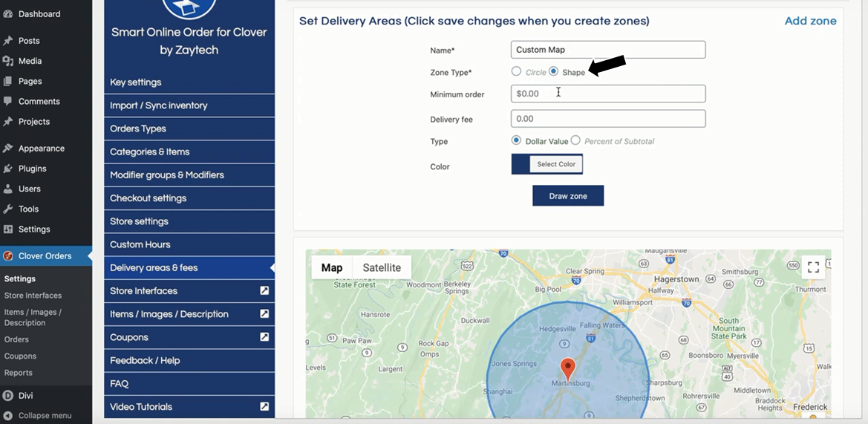Click Frederick label on the map
Screen dimensions: 868x424
pos(810,407)
